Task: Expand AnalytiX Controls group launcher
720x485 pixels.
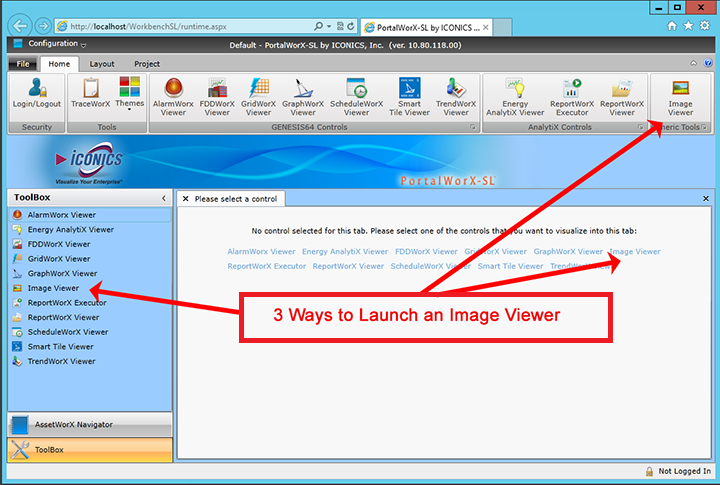Action: (641, 127)
